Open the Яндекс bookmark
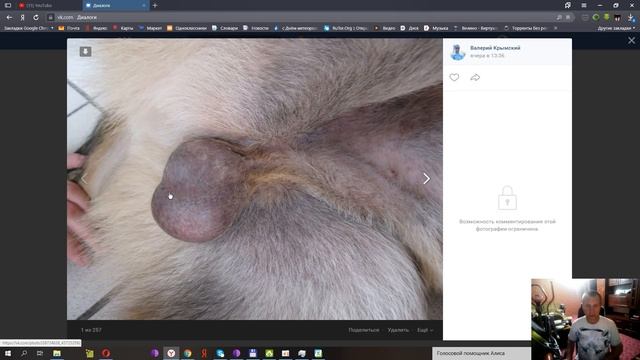This screenshot has height=360, width=640. pyautogui.click(x=96, y=28)
